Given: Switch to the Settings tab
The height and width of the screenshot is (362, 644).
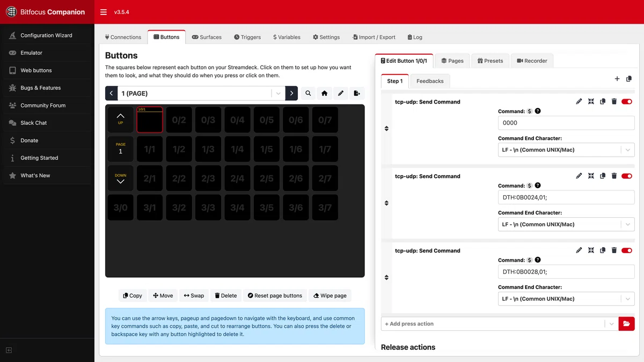Looking at the screenshot, I should click(x=326, y=37).
